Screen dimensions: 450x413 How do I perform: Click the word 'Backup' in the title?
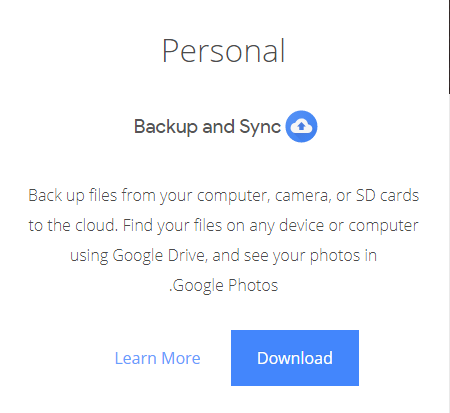[166, 127]
